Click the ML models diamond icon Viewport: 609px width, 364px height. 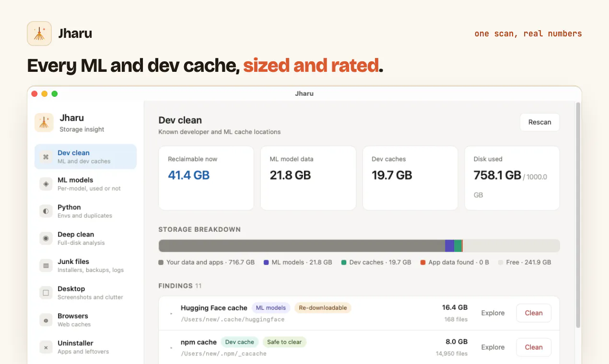(x=46, y=184)
